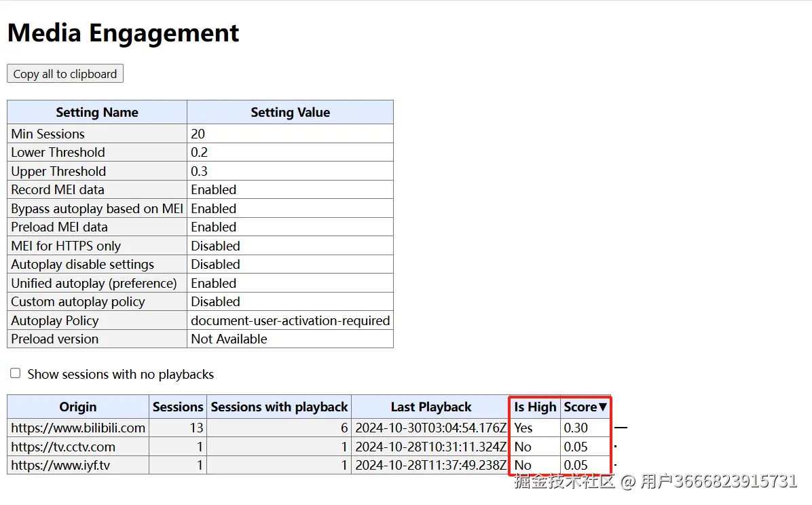Image resolution: width=812 pixels, height=505 pixels.
Task: Click playback timestamp 2024-10-28T11:37:49.238Z
Action: click(x=431, y=465)
